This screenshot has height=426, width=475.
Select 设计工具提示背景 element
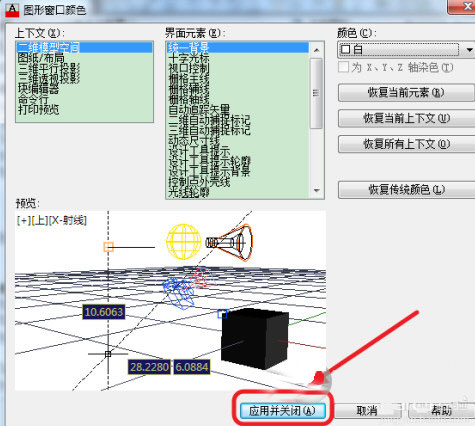(x=238, y=171)
